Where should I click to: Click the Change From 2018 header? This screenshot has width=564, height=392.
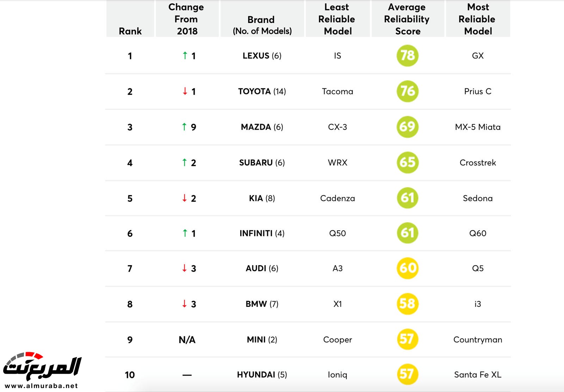point(186,19)
